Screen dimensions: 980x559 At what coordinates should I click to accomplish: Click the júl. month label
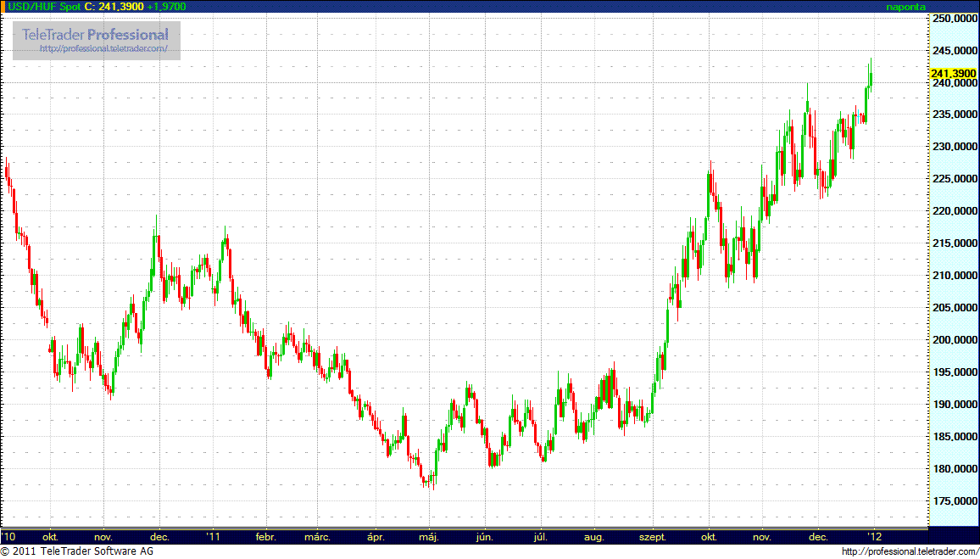(x=539, y=538)
